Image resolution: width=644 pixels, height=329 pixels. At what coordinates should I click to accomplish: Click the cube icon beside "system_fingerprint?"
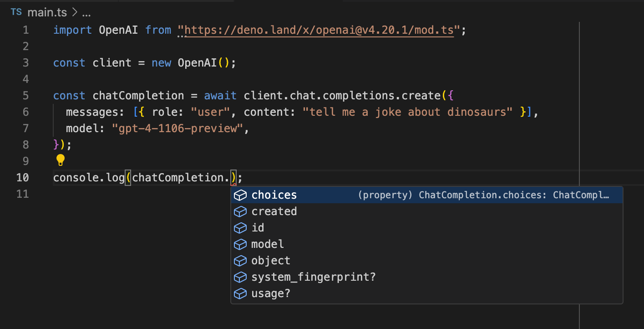coord(240,277)
